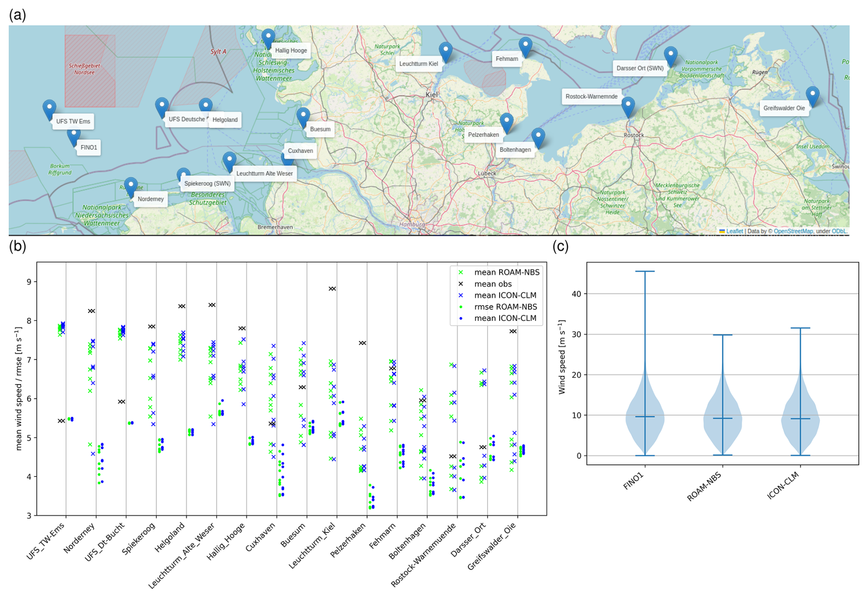
Task: Select the Leuchtturm Kiel map pin
Action: pyautogui.click(x=445, y=50)
